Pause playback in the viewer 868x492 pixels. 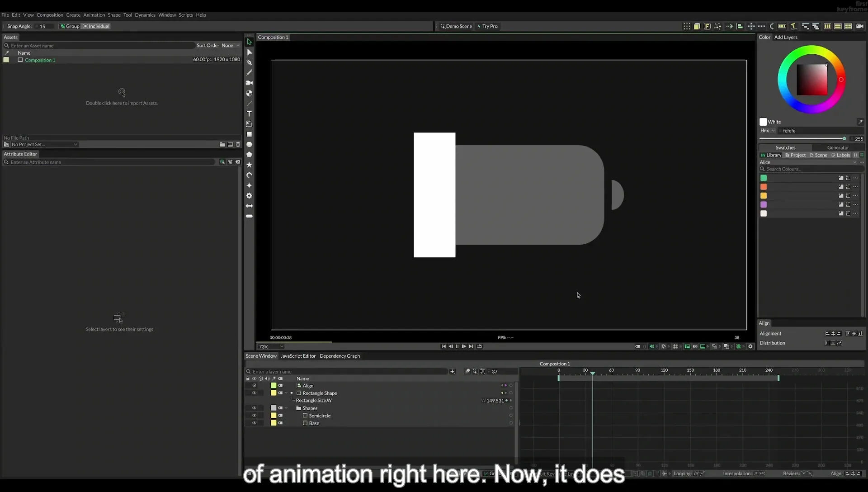click(457, 347)
